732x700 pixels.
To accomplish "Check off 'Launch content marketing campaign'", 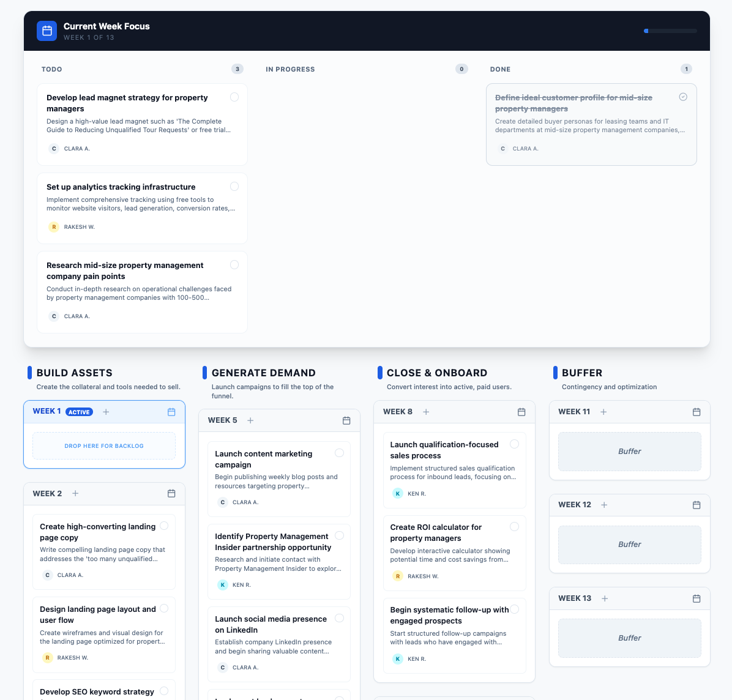I will 339,453.
